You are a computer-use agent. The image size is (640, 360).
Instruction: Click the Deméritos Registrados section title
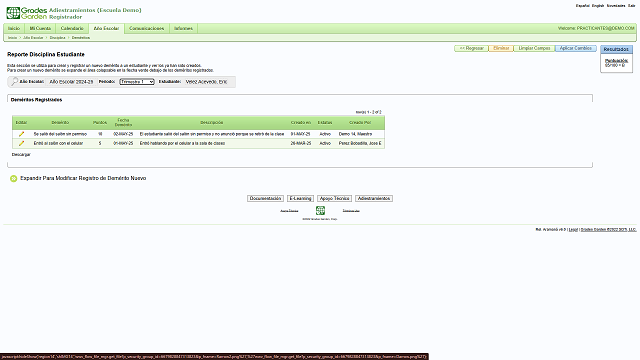36,100
